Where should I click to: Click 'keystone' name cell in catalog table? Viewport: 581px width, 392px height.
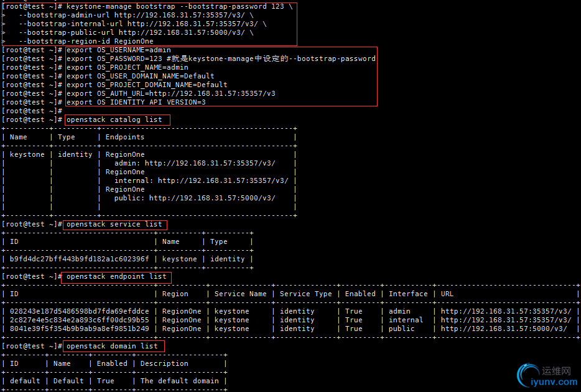pyautogui.click(x=27, y=154)
